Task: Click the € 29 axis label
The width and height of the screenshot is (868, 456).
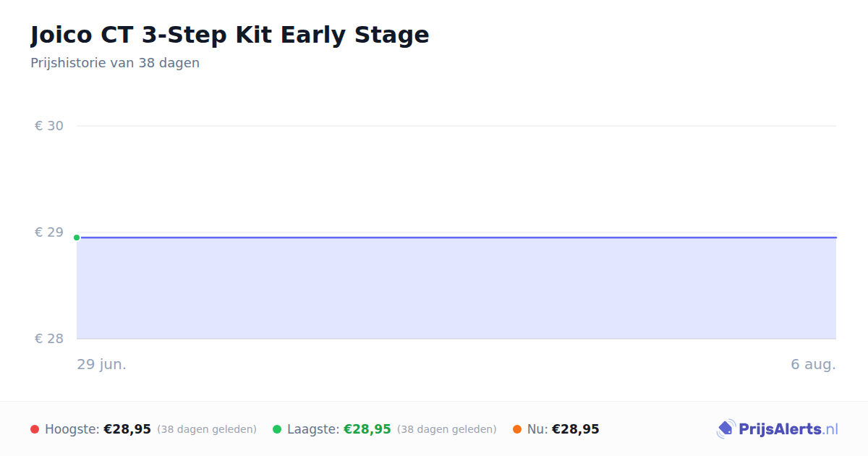Action: pyautogui.click(x=49, y=232)
